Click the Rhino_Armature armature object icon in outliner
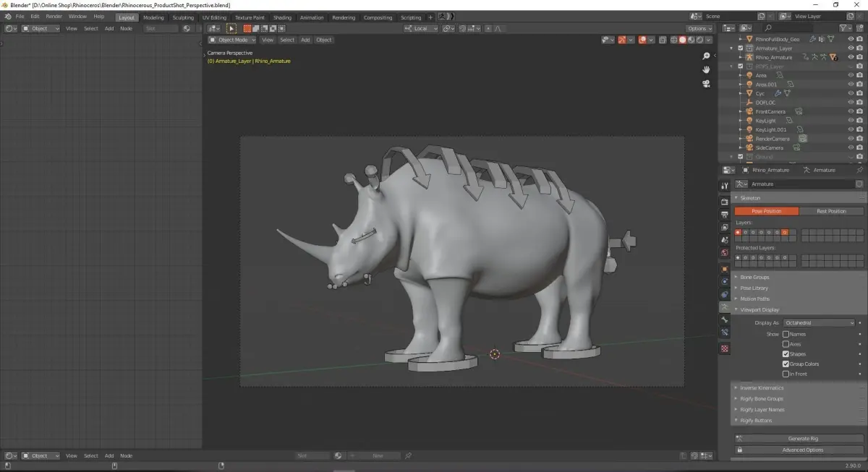The height and width of the screenshot is (472, 868). tap(749, 57)
